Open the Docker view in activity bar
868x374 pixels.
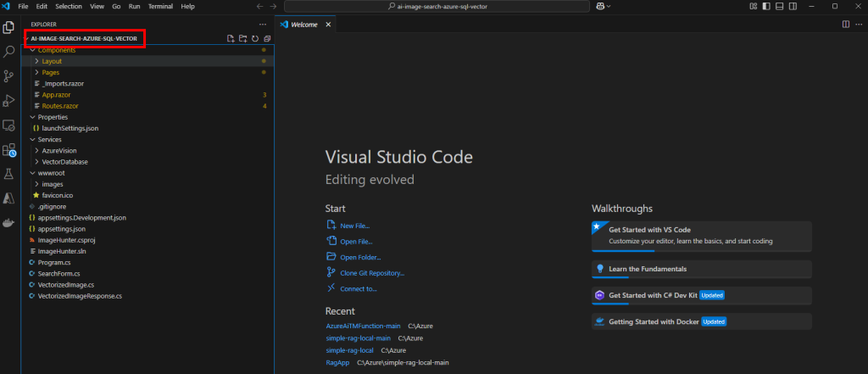click(x=8, y=223)
